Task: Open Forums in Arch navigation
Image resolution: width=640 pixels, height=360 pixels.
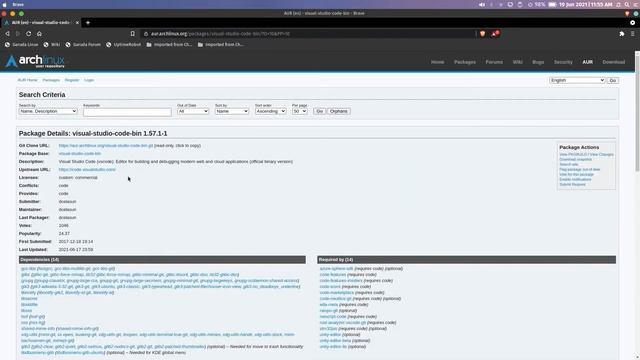Action: pos(494,62)
